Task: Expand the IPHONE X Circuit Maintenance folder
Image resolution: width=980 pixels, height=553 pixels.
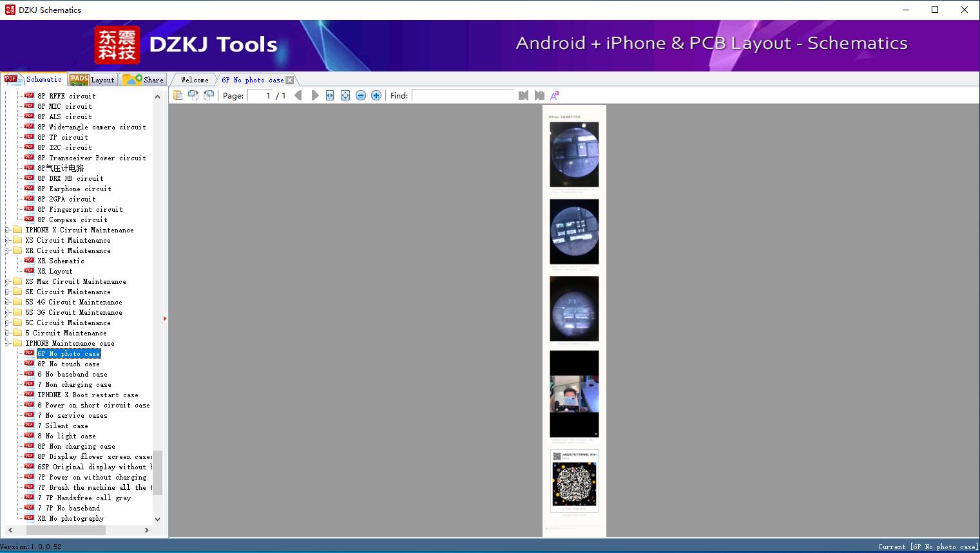Action: [x=7, y=230]
